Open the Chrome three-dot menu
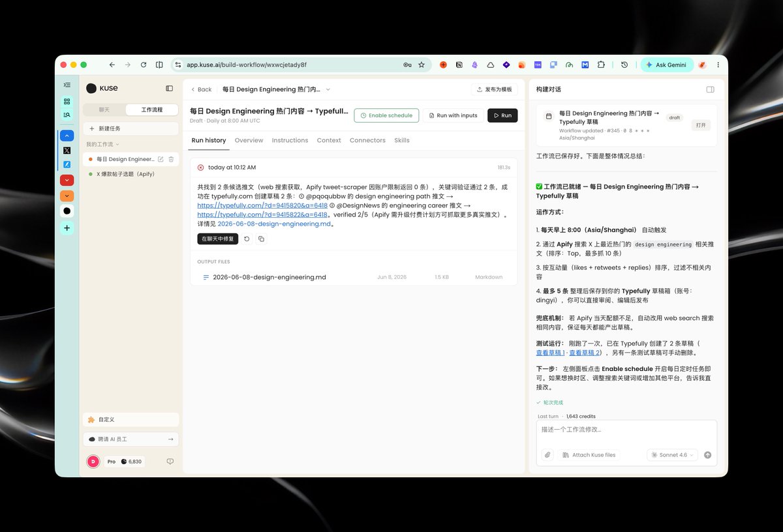This screenshot has width=783, height=532. [x=718, y=65]
